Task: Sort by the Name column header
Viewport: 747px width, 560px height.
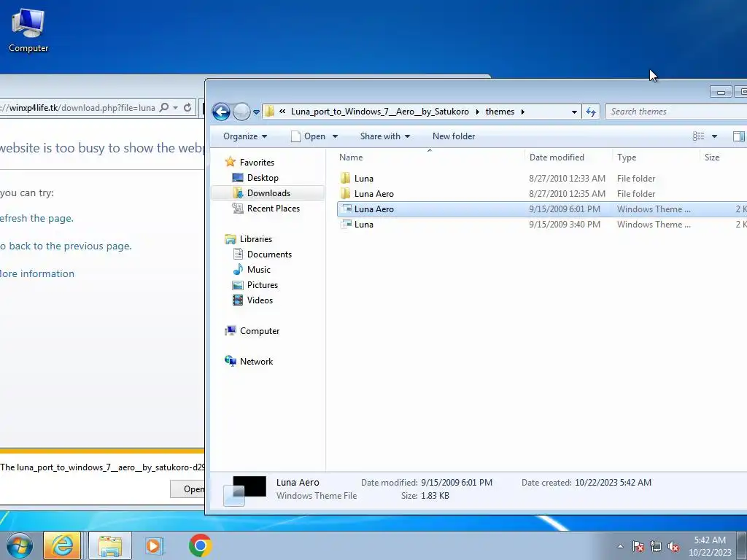Action: 351,157
